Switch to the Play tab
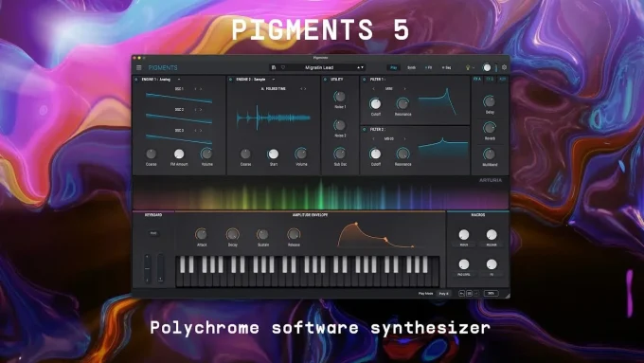Viewport: 644px width, 363px height. click(x=393, y=67)
